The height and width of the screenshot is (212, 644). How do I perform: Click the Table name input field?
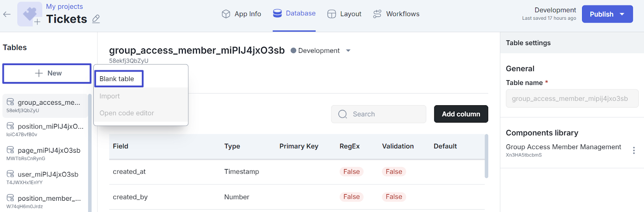(572, 99)
